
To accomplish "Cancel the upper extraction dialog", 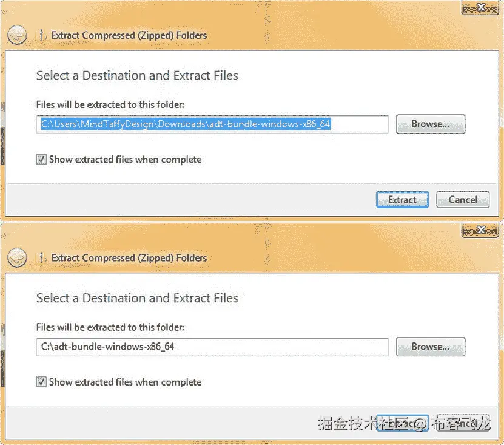I will click(463, 200).
